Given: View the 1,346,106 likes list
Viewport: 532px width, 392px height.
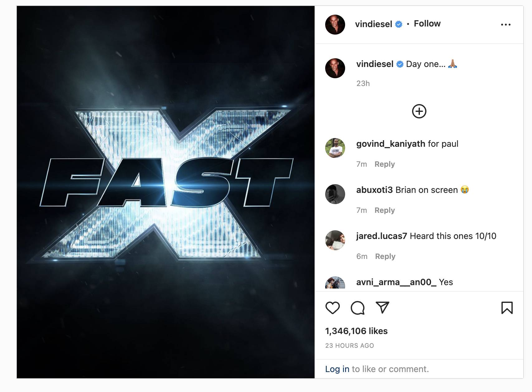Looking at the screenshot, I should point(356,331).
